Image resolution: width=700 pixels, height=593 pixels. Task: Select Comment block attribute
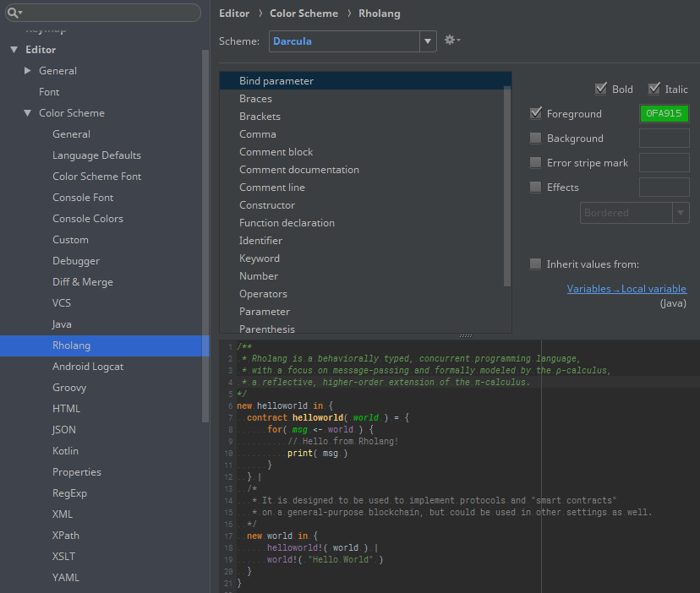pos(362,152)
